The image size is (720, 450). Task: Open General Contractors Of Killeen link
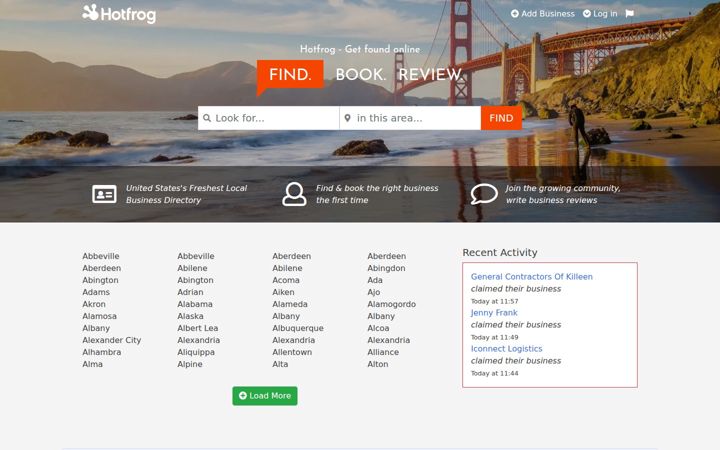[532, 276]
